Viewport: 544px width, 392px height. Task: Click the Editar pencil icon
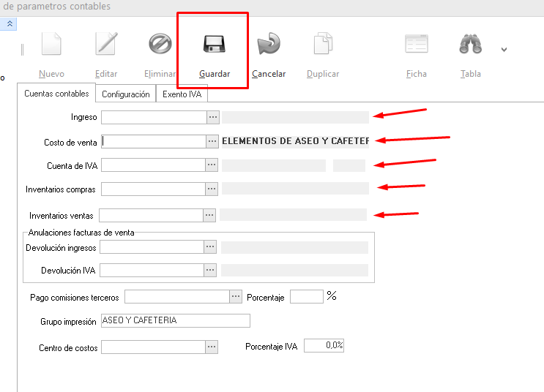pyautogui.click(x=106, y=45)
